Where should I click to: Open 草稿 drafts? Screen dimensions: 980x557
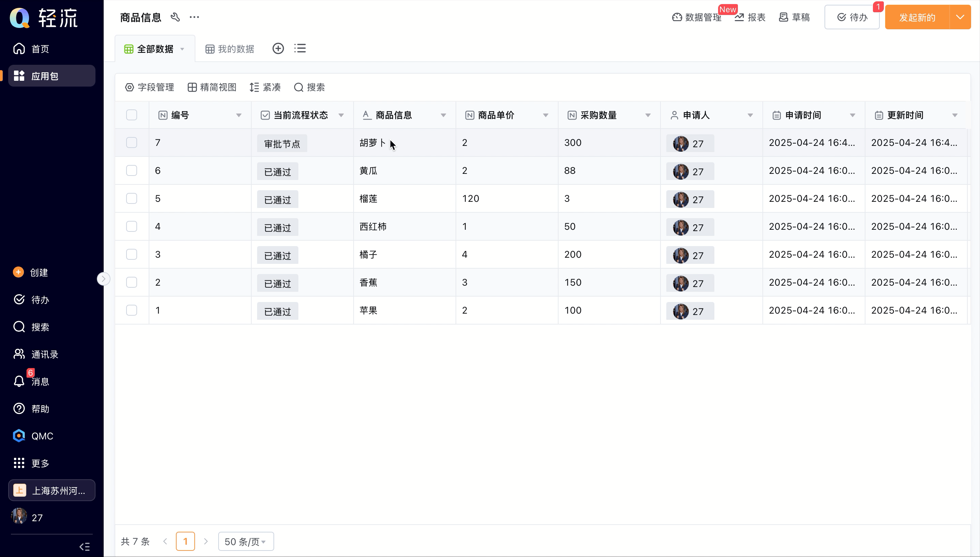(795, 17)
